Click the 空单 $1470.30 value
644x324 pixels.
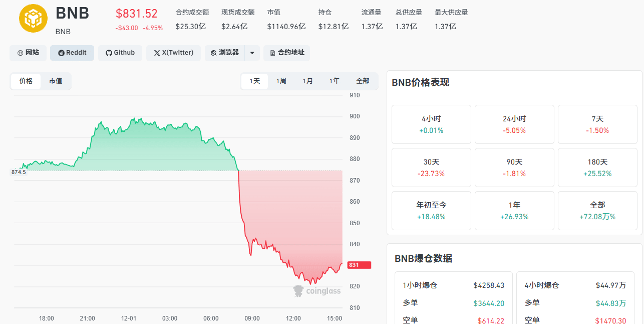tap(611, 320)
